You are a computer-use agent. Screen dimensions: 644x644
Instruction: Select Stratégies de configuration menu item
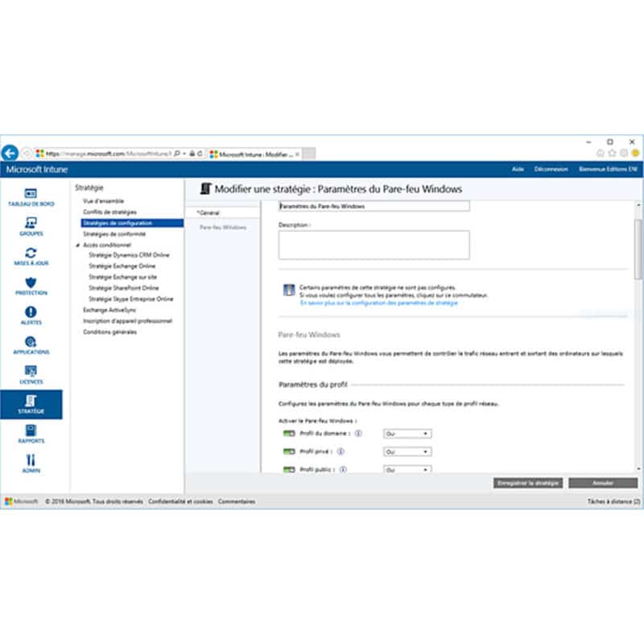pyautogui.click(x=132, y=223)
